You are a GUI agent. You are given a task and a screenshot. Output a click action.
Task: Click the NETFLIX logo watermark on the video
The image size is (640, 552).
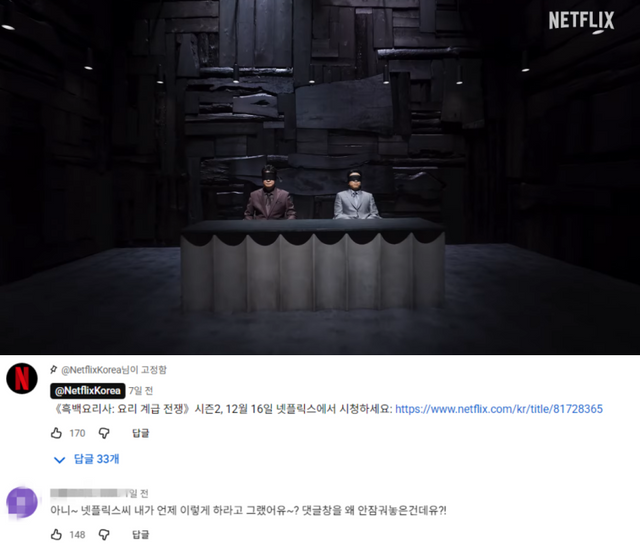[x=581, y=20]
